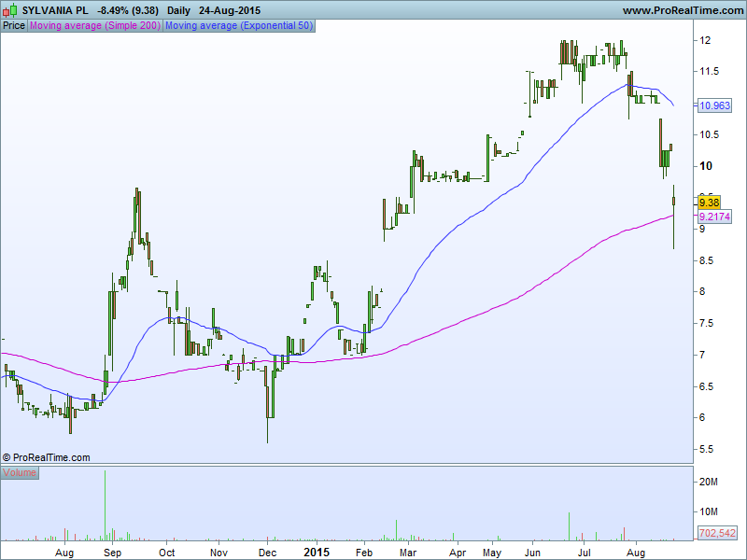Select the Moving average (Exponential 50) label
The width and height of the screenshot is (747, 560).
click(x=238, y=26)
